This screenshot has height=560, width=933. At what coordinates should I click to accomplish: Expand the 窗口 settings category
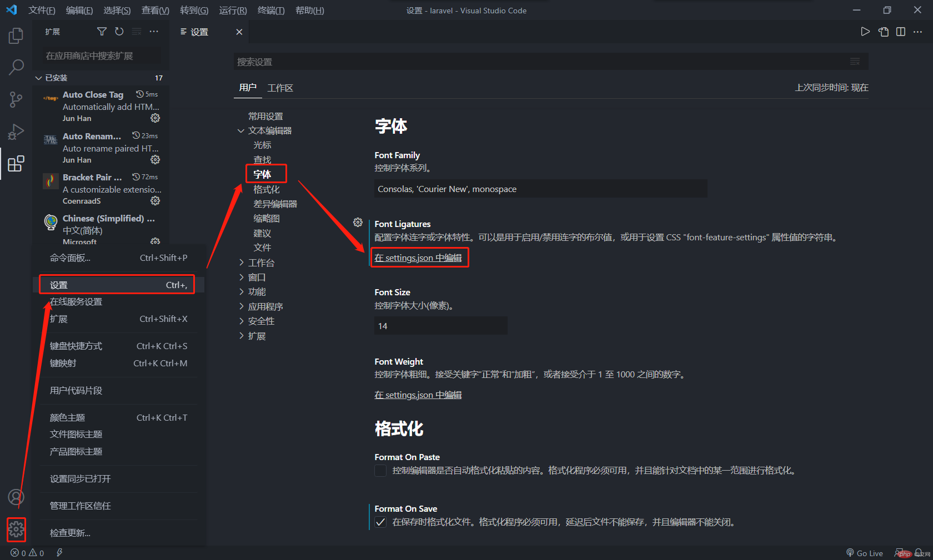tap(241, 277)
